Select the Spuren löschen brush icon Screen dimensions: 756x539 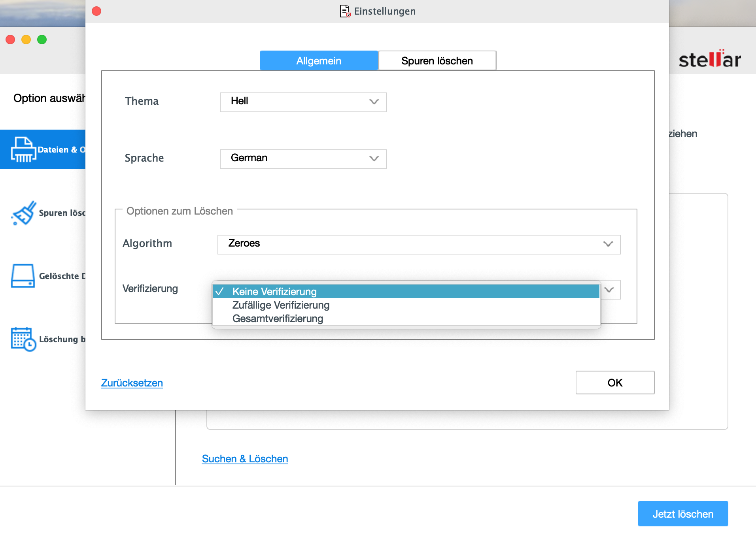click(24, 213)
